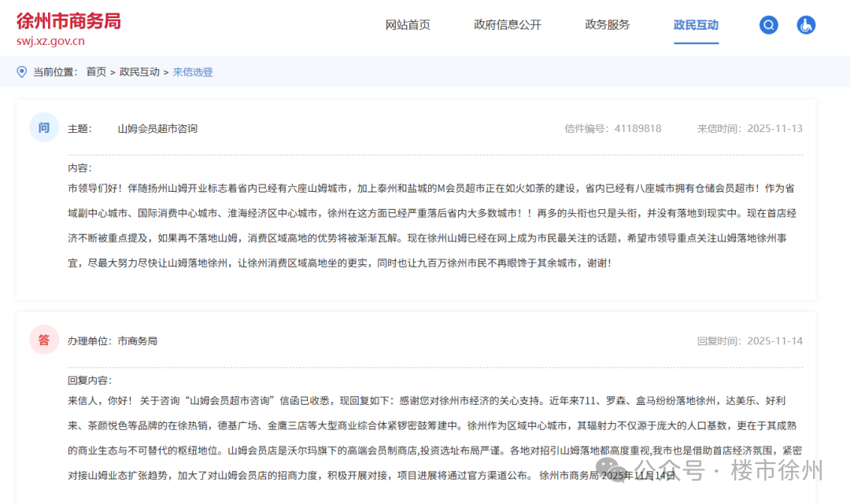Click the 徐州市商务局 site logo
Viewport: 850px width, 504px height.
point(68,21)
